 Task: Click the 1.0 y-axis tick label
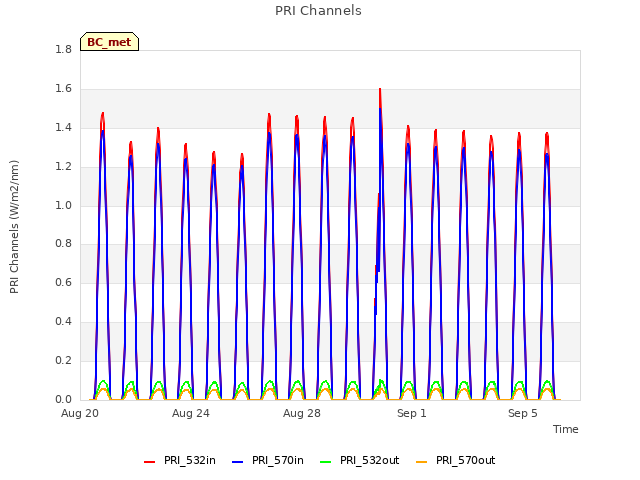pyautogui.click(x=63, y=205)
